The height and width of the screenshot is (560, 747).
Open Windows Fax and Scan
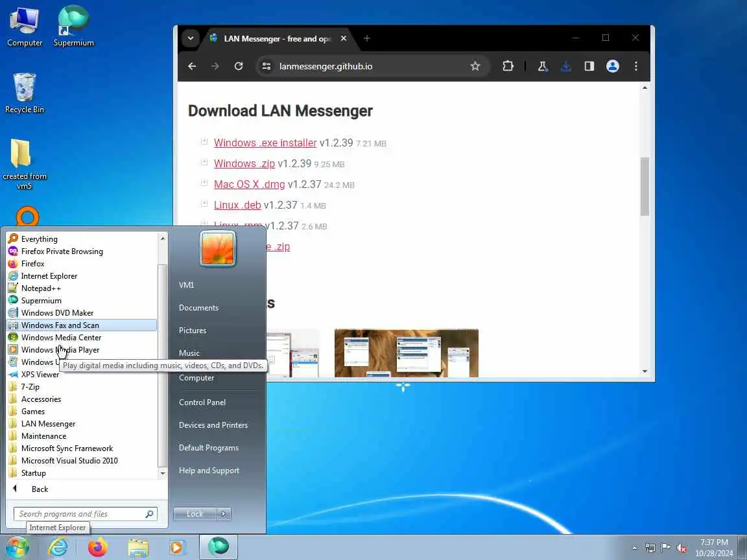coord(82,325)
